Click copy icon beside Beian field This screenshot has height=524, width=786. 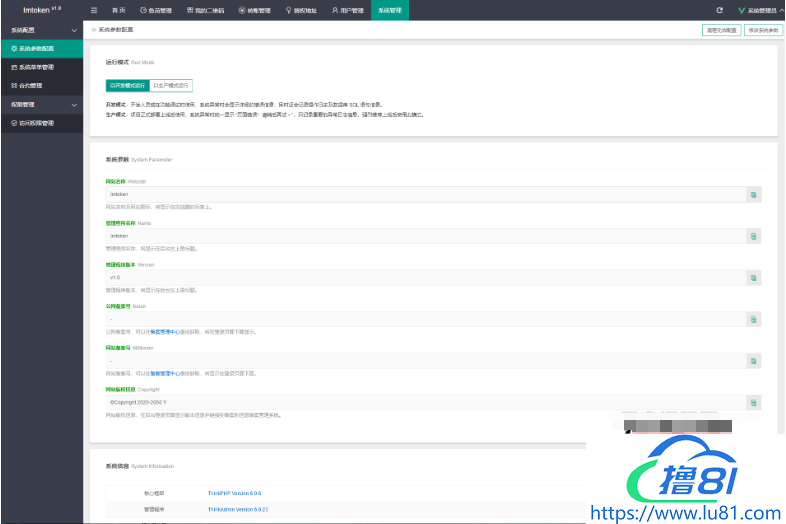(754, 319)
